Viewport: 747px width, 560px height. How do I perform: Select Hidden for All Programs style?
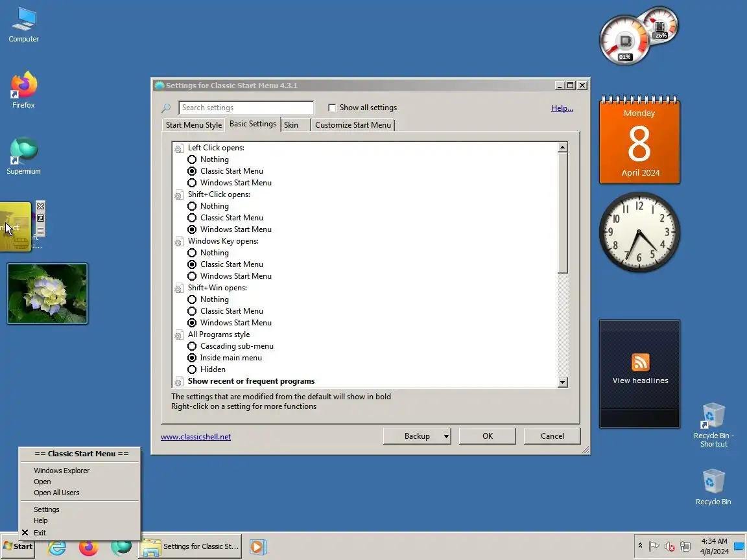[192, 369]
